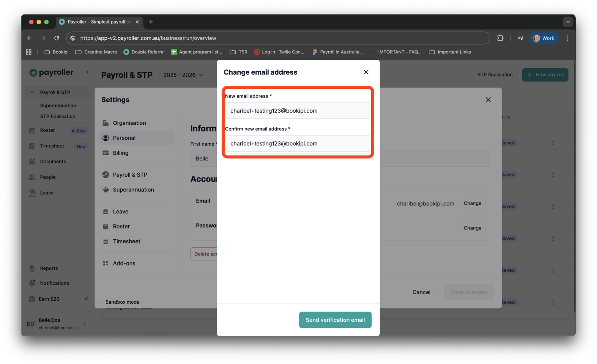Open Roster in Settings menu

[137, 226]
